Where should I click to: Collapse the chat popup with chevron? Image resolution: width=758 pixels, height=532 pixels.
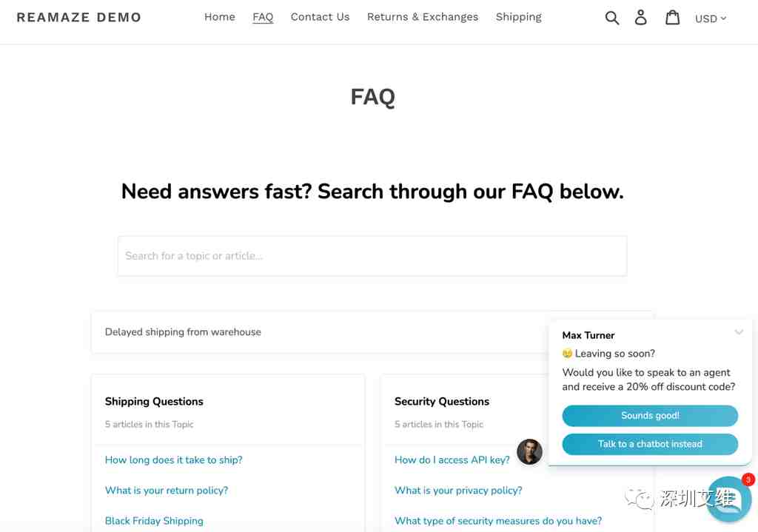point(739,332)
